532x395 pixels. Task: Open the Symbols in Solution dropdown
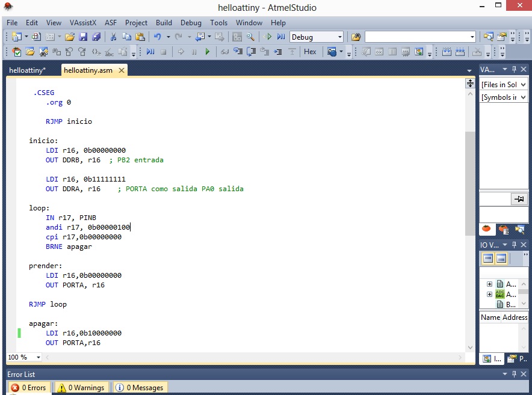pyautogui.click(x=523, y=97)
